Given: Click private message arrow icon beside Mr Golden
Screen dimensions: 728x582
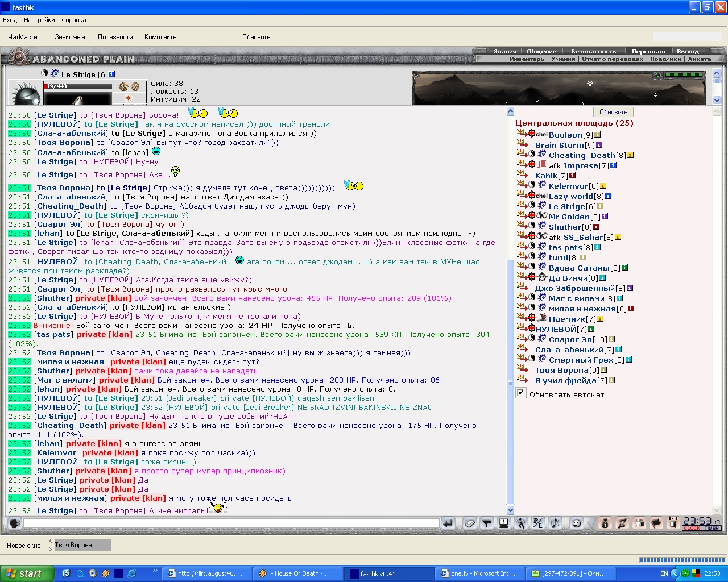Looking at the screenshot, I should point(522,215).
